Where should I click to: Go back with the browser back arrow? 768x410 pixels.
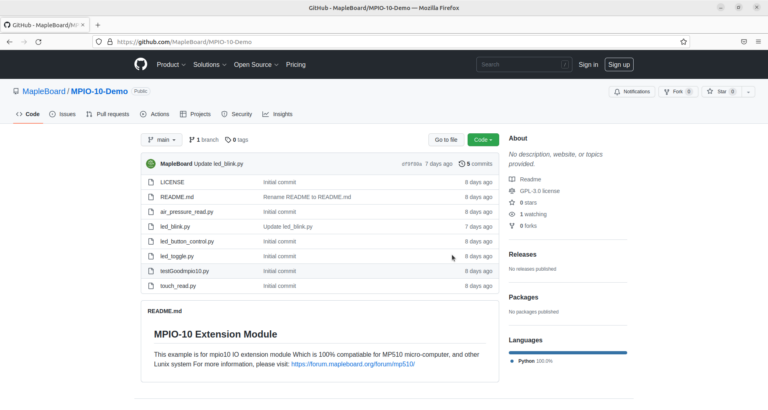(x=9, y=42)
